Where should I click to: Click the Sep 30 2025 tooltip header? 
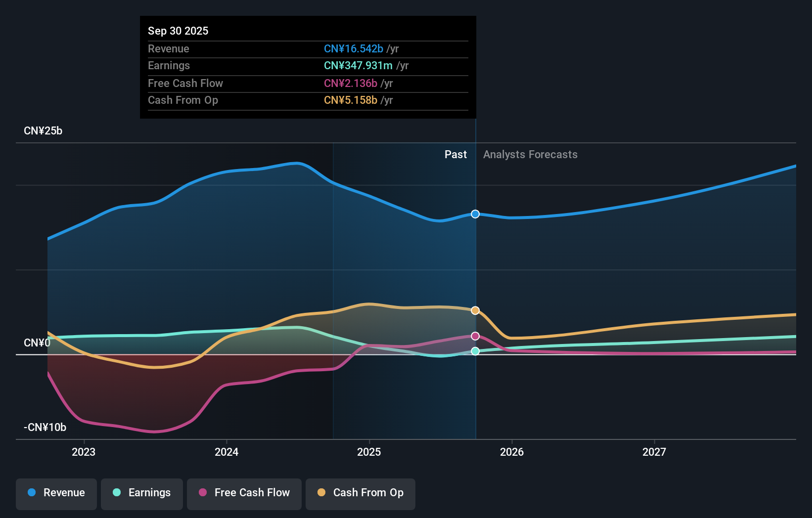pos(178,31)
